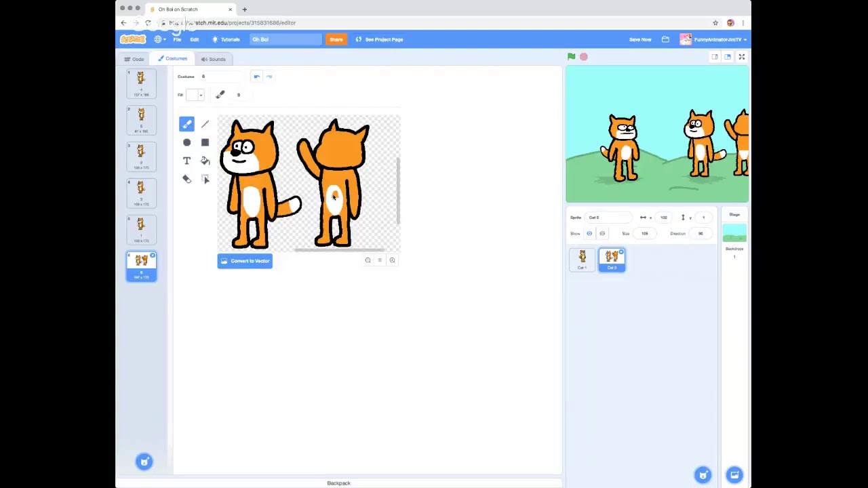
Task: Open the Backpack bar
Action: click(338, 483)
